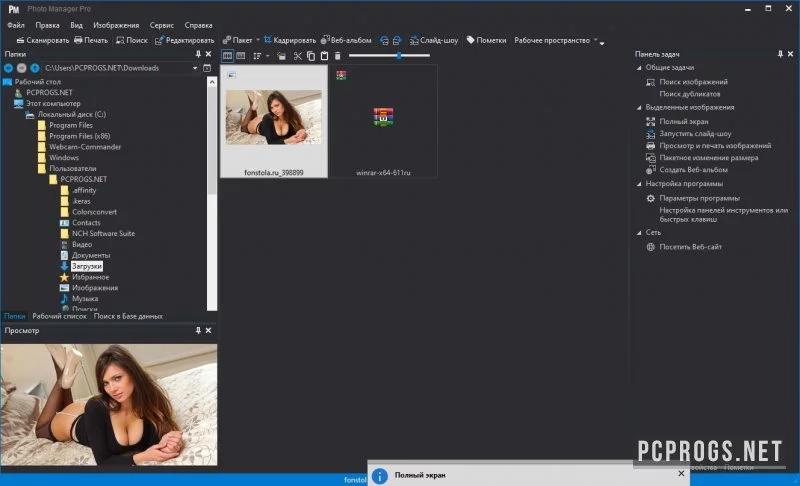Screen dimensions: 800x486
Task: Click Запустить слайд-шоу link
Action: [x=695, y=134]
